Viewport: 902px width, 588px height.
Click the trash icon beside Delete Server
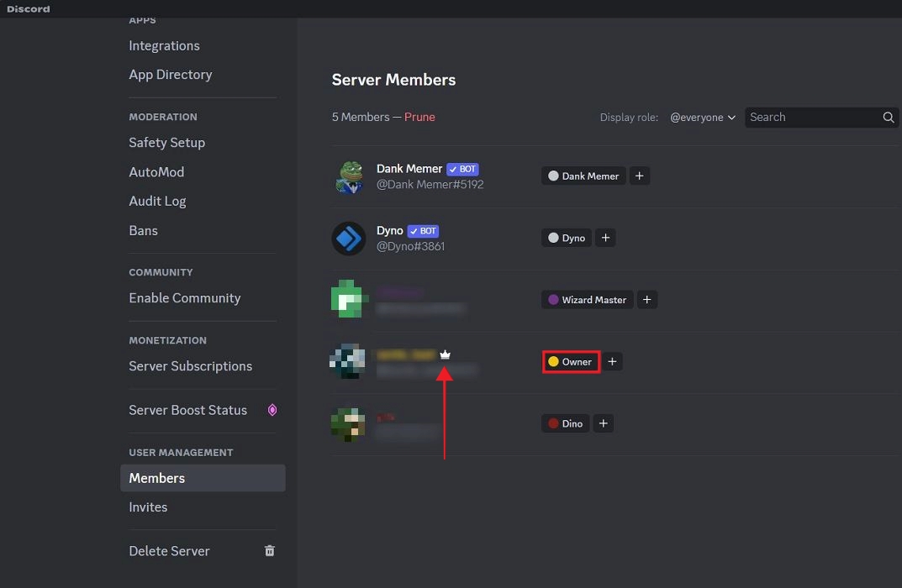[x=269, y=550]
